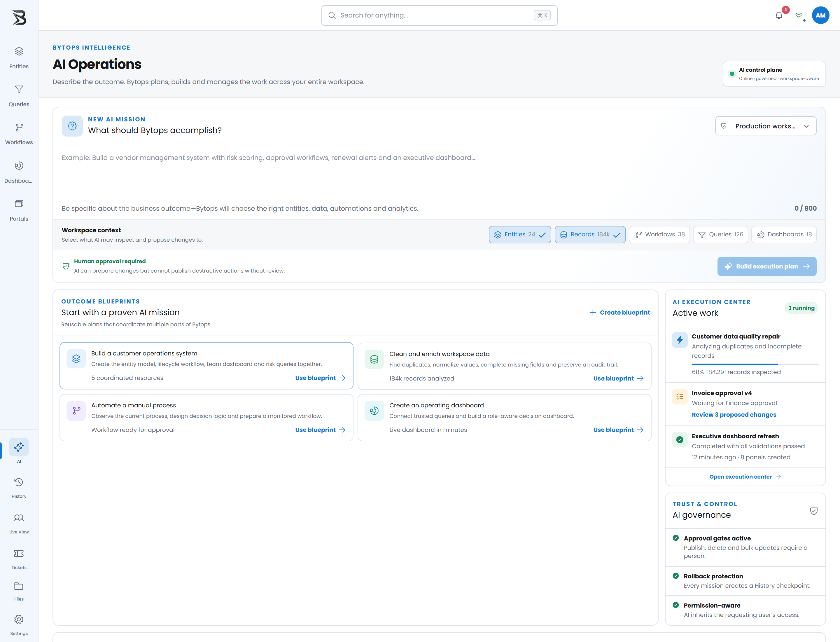Click the Bytops logo at top left
This screenshot has width=840, height=642.
tap(19, 17)
